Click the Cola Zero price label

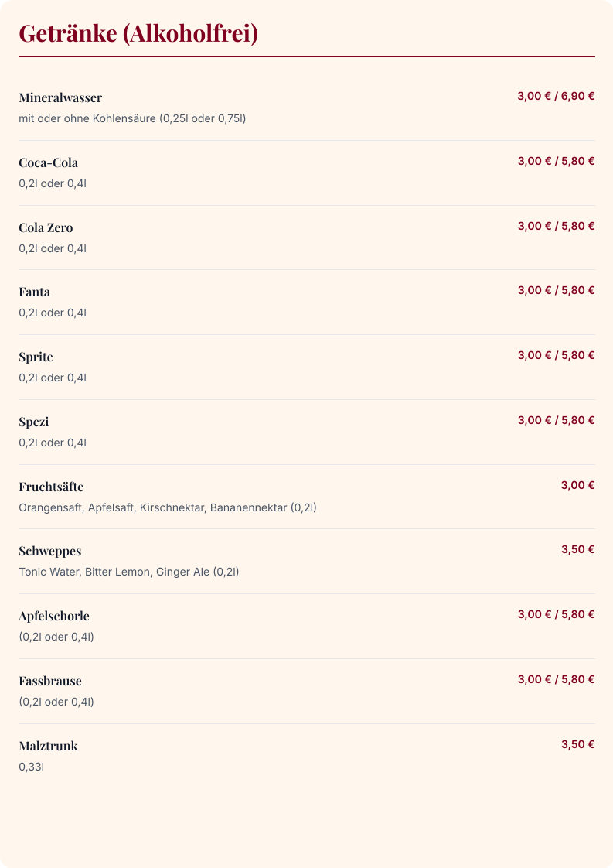(556, 226)
